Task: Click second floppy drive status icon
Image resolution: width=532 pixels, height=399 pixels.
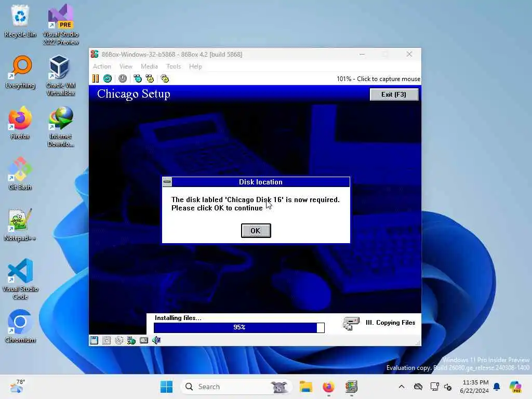Action: point(107,340)
